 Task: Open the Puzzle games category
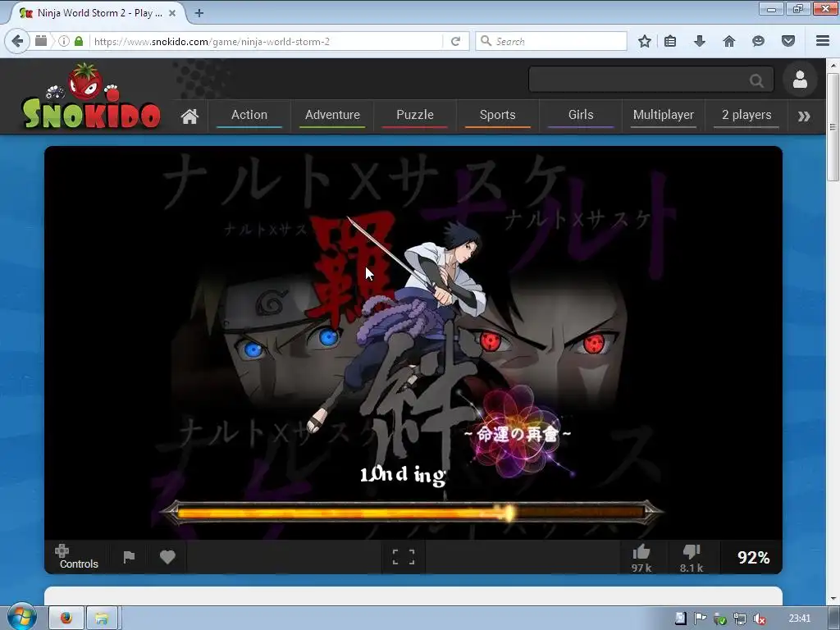click(x=414, y=116)
